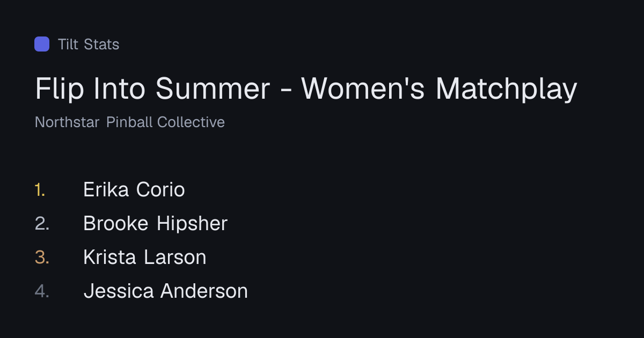644x338 pixels.
Task: Click the bronze rank number 3
Action: [42, 258]
